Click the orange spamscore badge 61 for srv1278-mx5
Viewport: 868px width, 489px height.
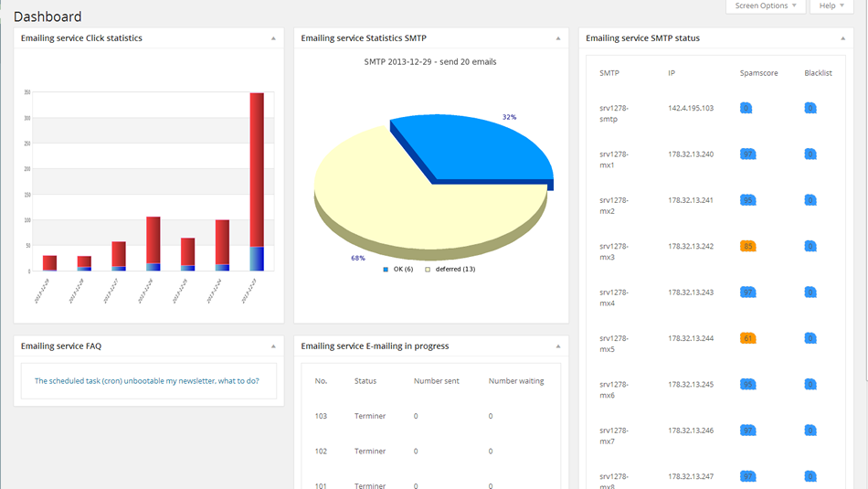pyautogui.click(x=748, y=338)
